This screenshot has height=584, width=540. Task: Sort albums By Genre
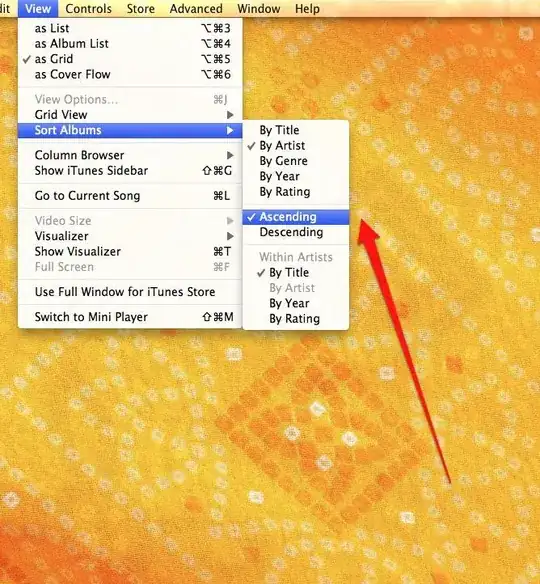coord(296,161)
